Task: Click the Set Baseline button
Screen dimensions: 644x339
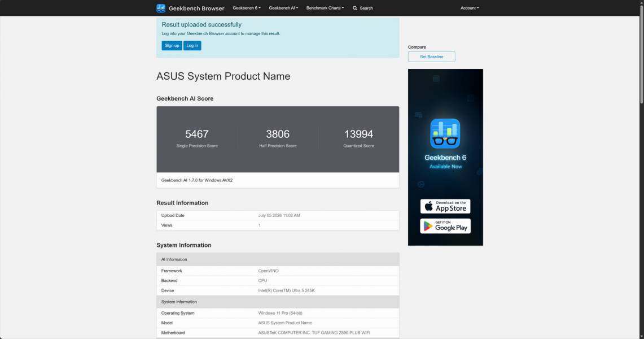Action: 431,56
